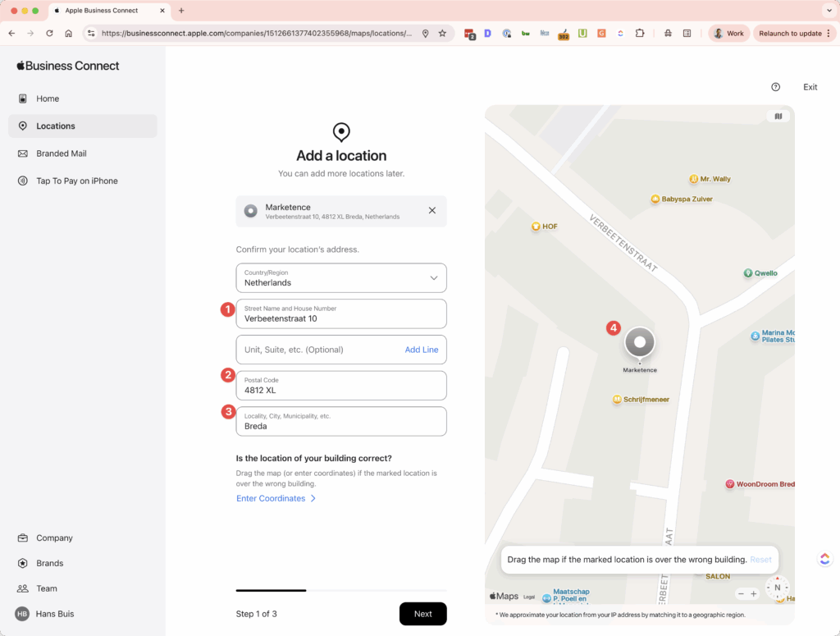Zoom in with the map plus button
Image resolution: width=840 pixels, height=636 pixels.
(754, 593)
